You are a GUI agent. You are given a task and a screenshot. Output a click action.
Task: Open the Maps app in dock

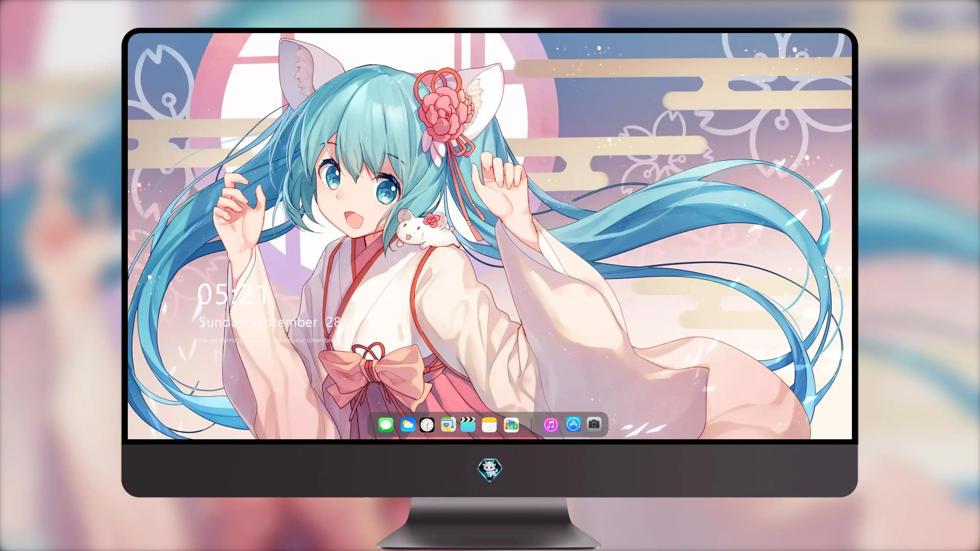tap(448, 424)
